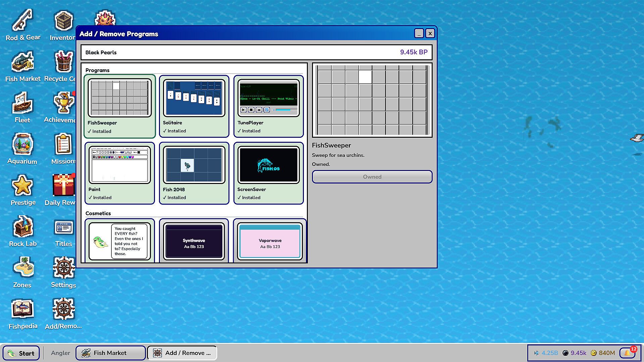
Task: Open the Fleet boat icon
Action: point(22,108)
